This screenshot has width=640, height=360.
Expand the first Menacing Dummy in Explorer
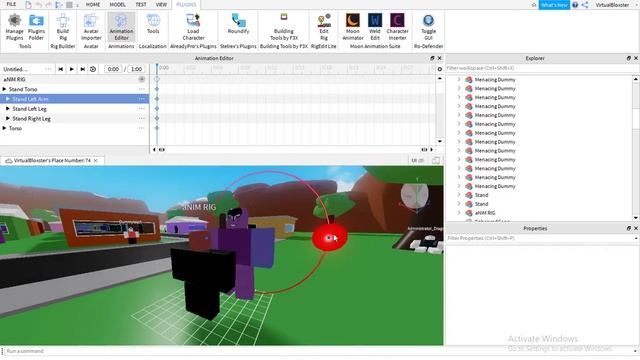tap(459, 80)
